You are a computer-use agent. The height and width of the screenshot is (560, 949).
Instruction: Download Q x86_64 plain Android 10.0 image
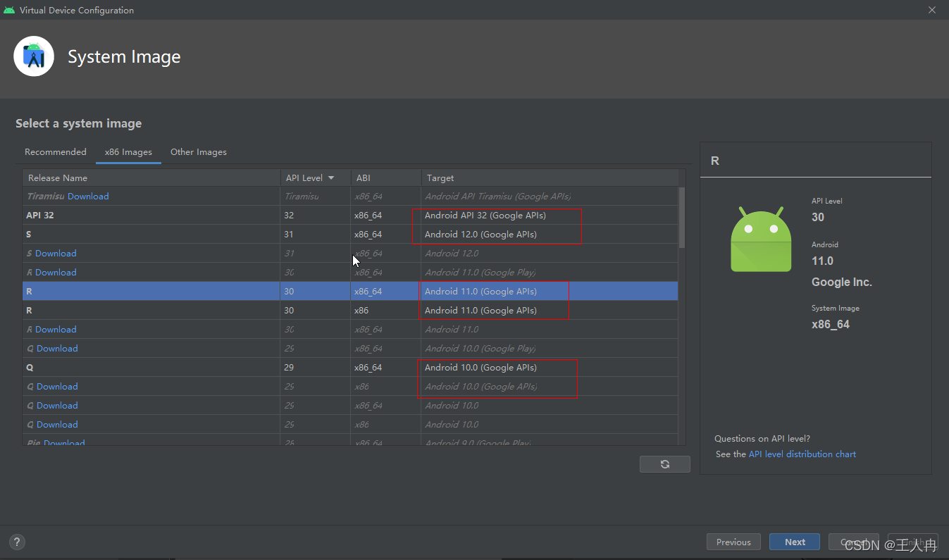(x=57, y=406)
